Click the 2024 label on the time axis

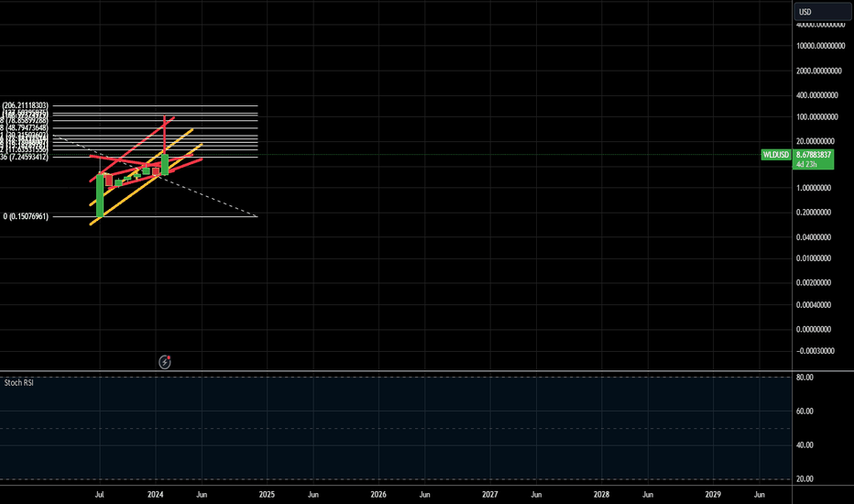point(155,495)
